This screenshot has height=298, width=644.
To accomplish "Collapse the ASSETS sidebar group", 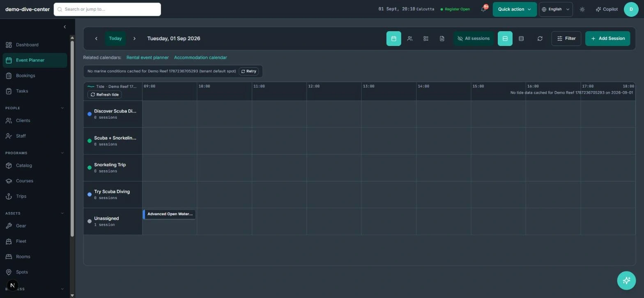I will pos(62,213).
